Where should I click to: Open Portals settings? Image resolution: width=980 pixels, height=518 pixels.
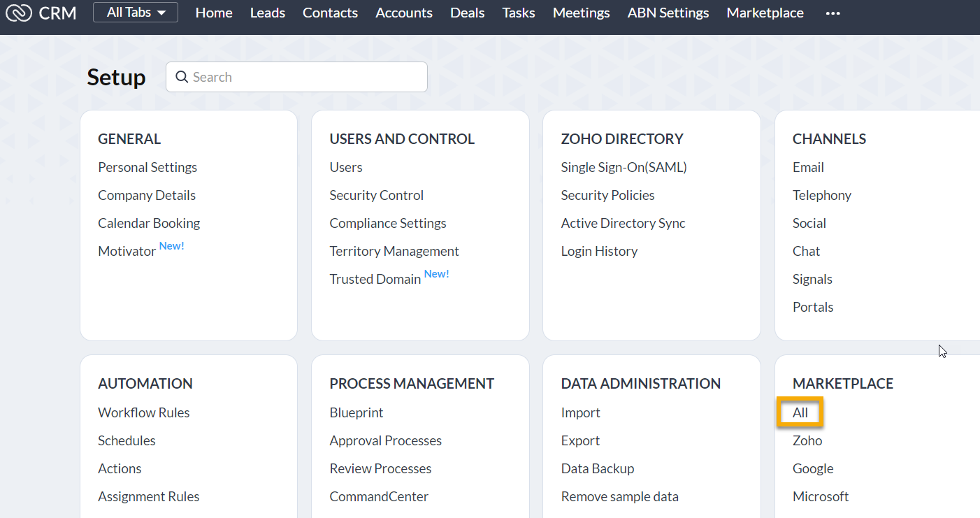pyautogui.click(x=813, y=307)
